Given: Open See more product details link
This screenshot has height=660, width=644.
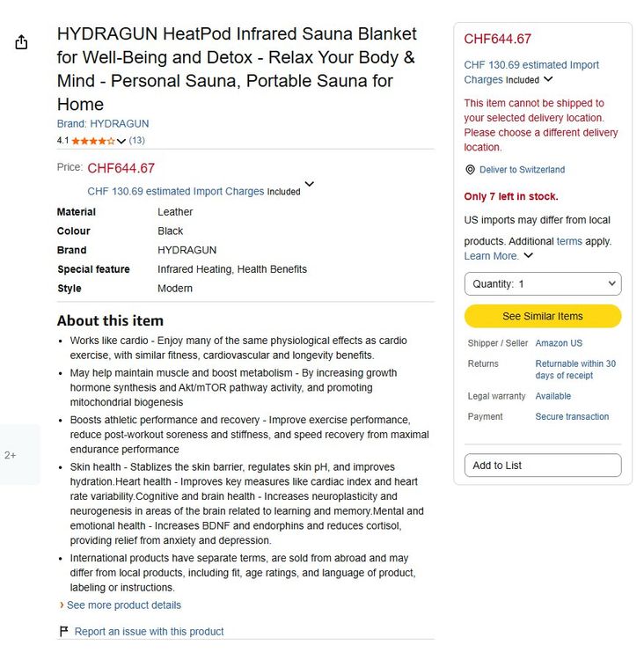Looking at the screenshot, I should (124, 605).
